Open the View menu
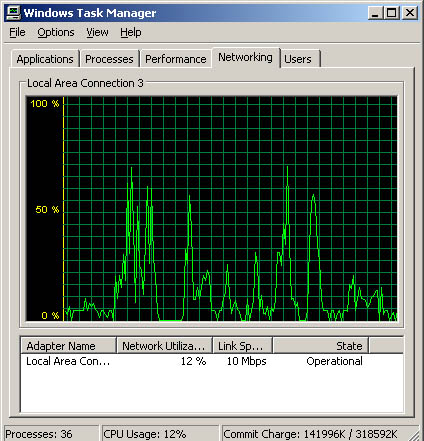Viewport: 424px width, 441px height. coord(97,32)
